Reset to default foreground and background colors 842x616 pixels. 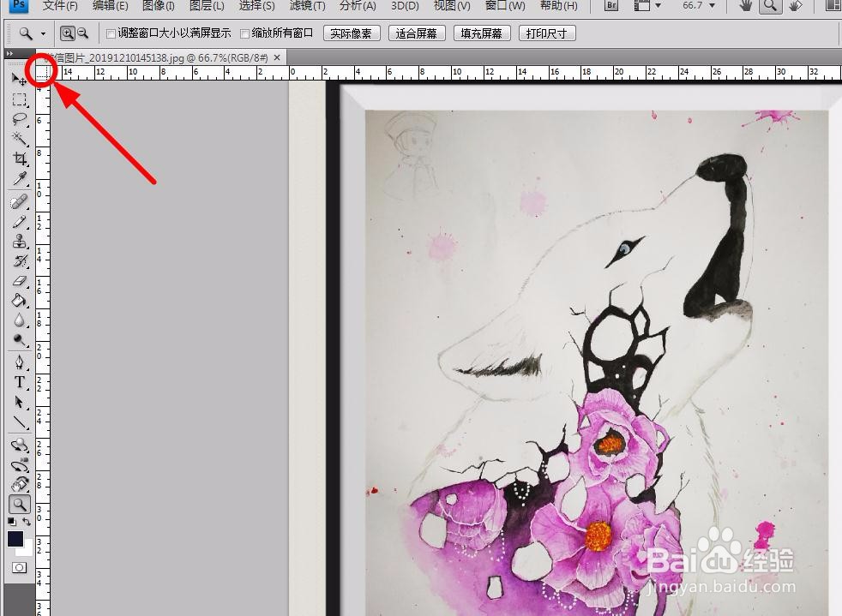pyautogui.click(x=11, y=521)
